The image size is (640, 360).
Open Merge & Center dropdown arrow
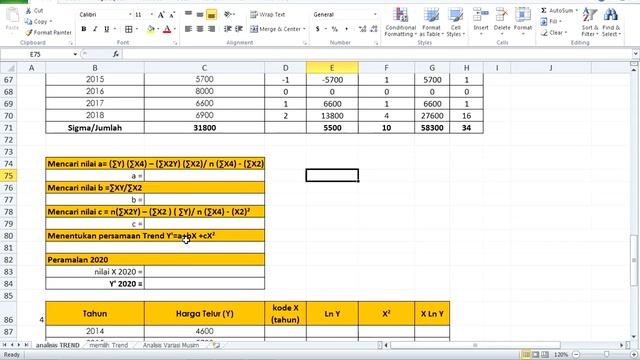point(304,29)
